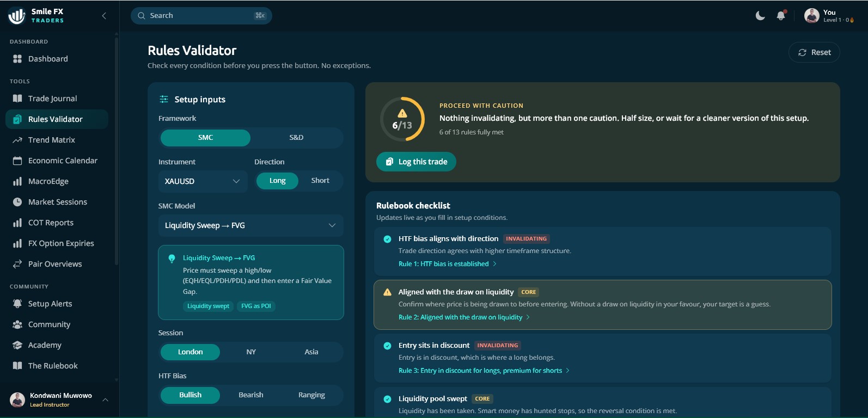Click the Pair Overviews swap-arrows icon
Screen dimensions: 868x418
pyautogui.click(x=17, y=264)
